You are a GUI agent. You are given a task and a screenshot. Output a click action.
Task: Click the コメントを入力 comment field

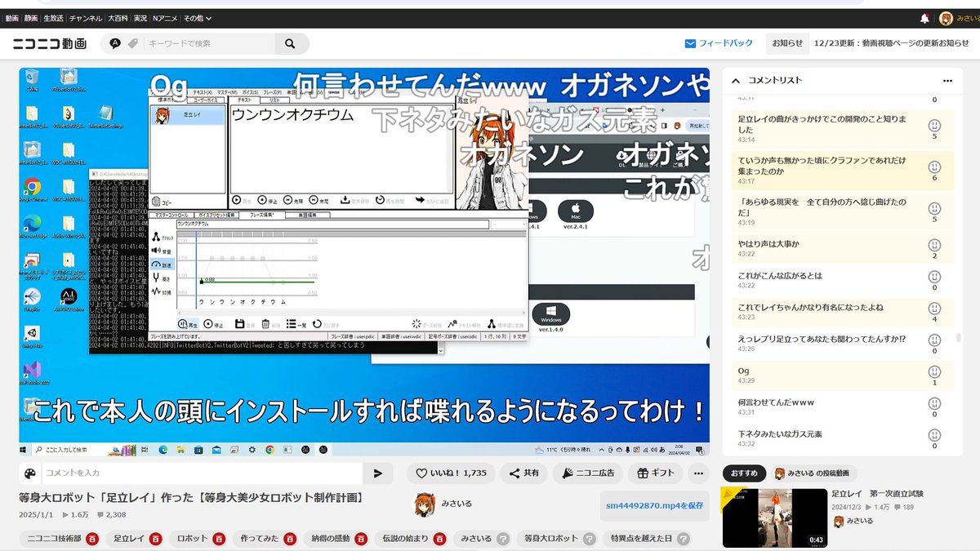[x=202, y=473]
